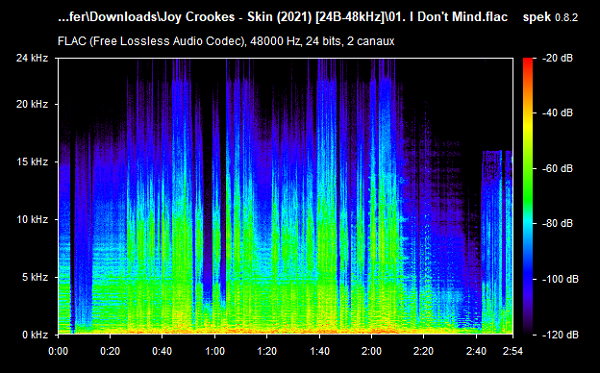Click inside the spectrogram plot area
600x373 pixels.
pyautogui.click(x=285, y=196)
